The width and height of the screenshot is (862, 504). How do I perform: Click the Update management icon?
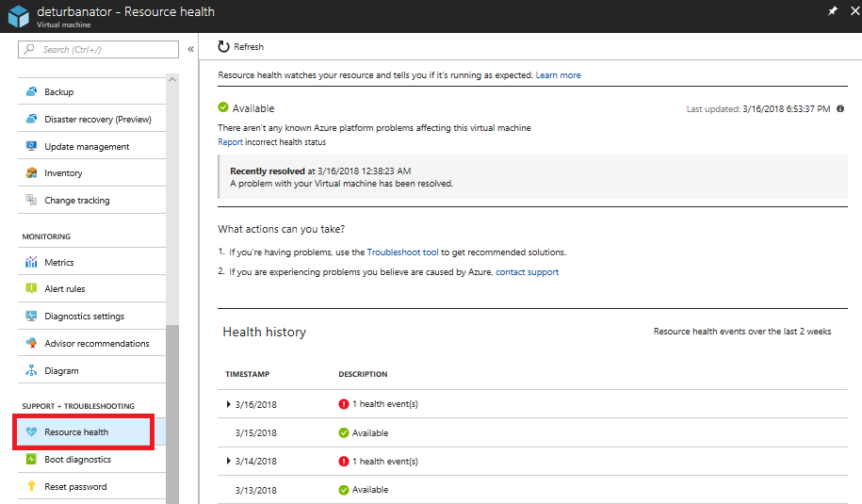(x=31, y=147)
